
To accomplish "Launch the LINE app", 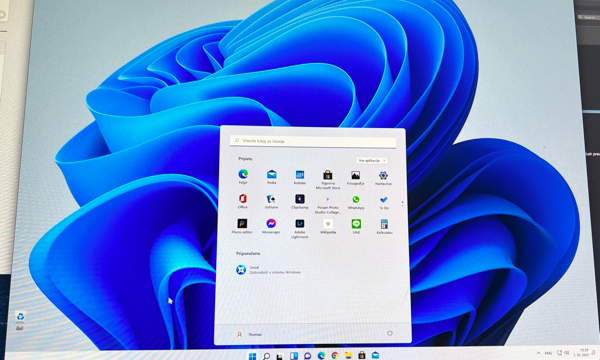I will click(356, 226).
